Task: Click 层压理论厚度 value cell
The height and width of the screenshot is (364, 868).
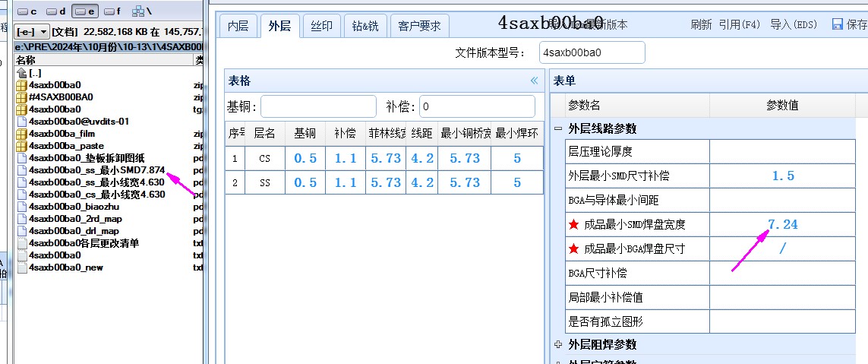Action: pyautogui.click(x=783, y=151)
